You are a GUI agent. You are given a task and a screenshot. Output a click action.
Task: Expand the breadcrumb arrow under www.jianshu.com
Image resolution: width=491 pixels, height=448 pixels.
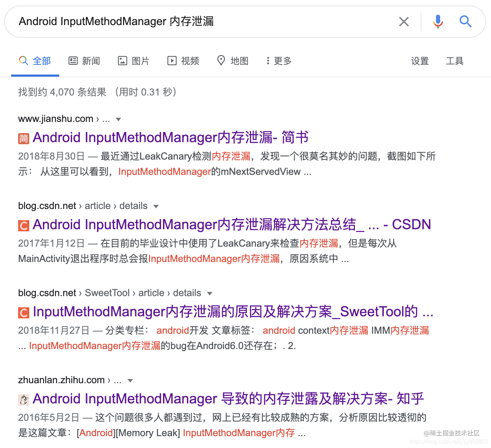tap(118, 119)
